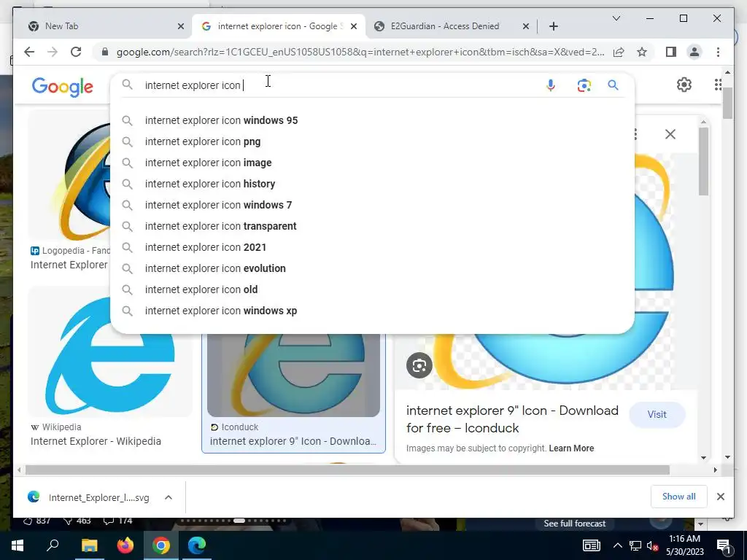
Task: Click the horizontal scrollbar thumb
Action: coord(347,470)
